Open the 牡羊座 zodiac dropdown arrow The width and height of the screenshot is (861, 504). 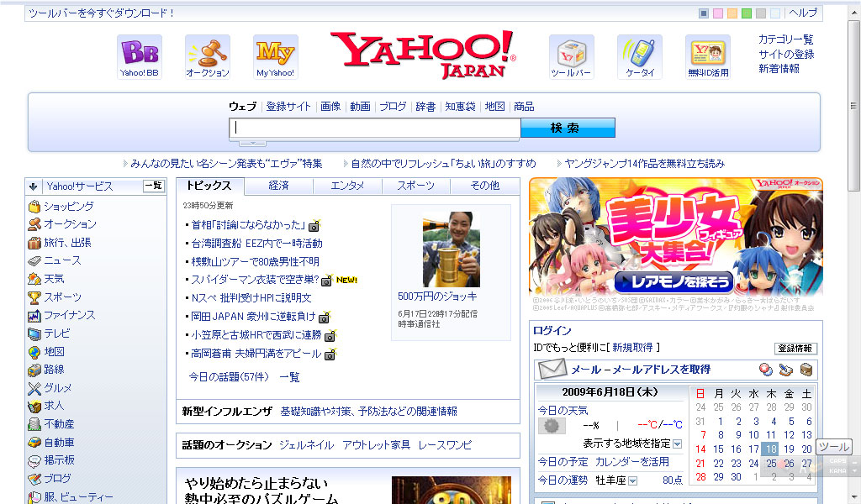pyautogui.click(x=632, y=481)
